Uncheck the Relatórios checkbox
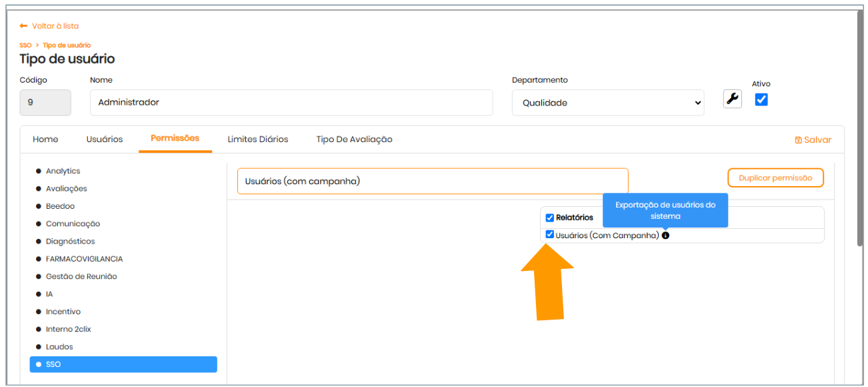This screenshot has height=387, width=868. [550, 218]
